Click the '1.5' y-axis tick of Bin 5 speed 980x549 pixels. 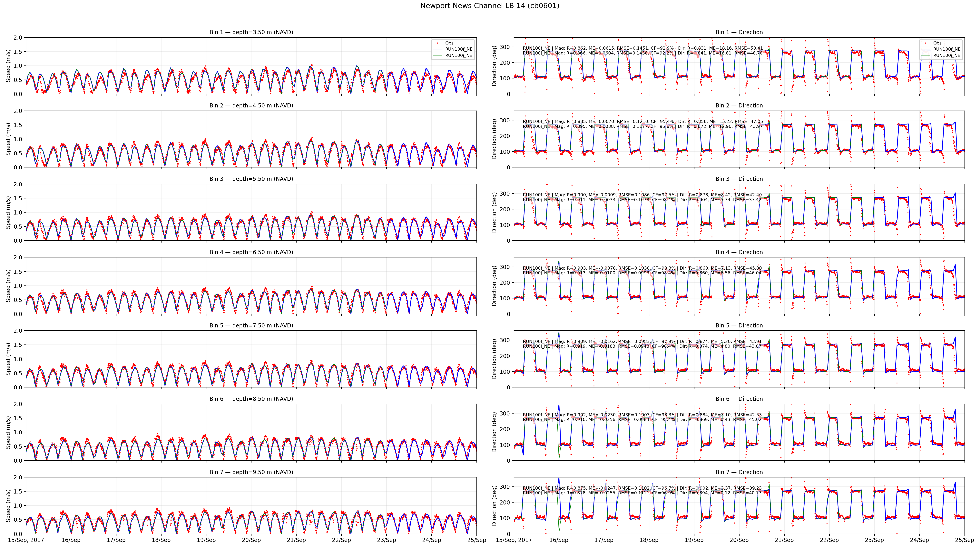tap(18, 345)
